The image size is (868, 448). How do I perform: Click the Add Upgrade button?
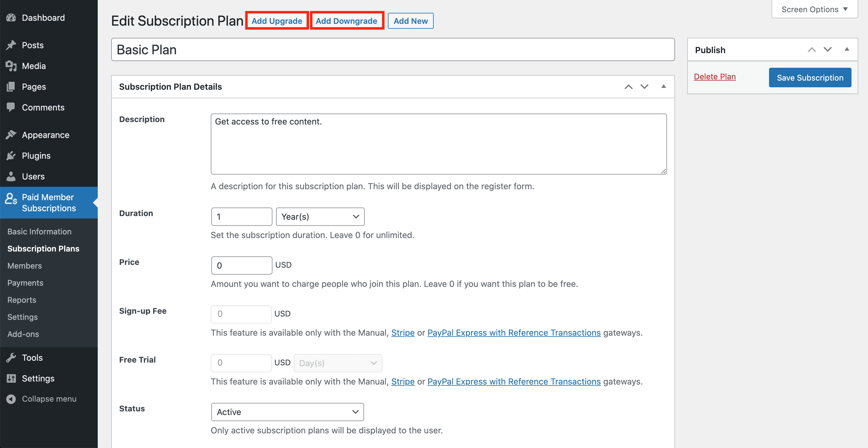tap(277, 21)
